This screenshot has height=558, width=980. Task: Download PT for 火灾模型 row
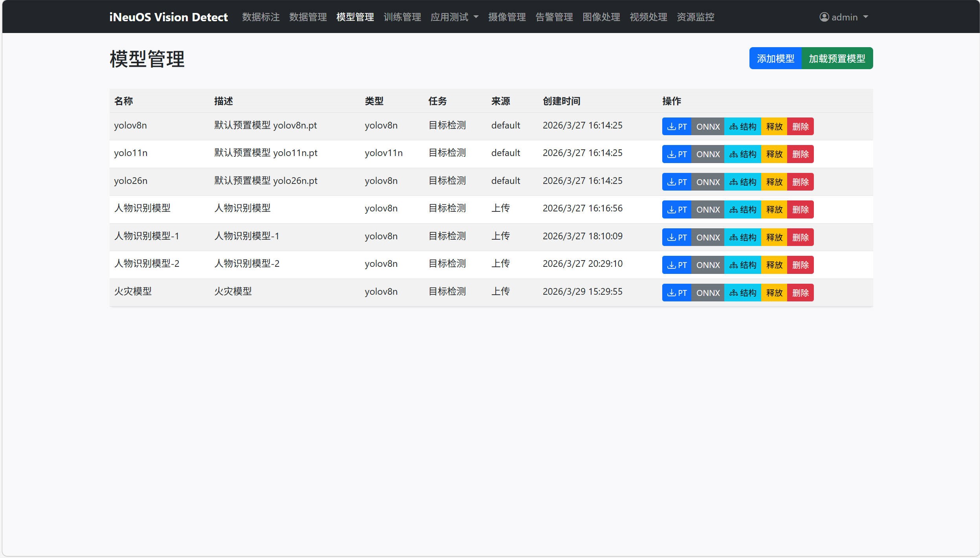676,293
